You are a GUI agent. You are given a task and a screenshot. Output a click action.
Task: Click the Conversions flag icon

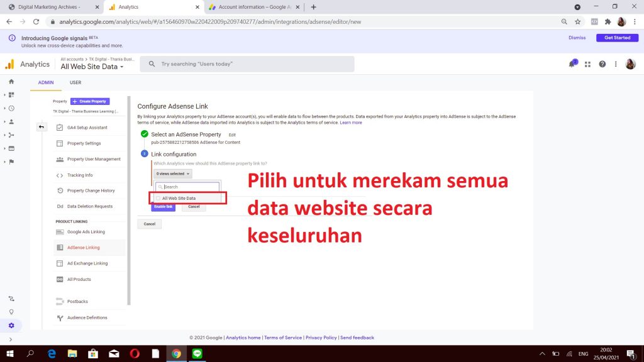(11, 162)
